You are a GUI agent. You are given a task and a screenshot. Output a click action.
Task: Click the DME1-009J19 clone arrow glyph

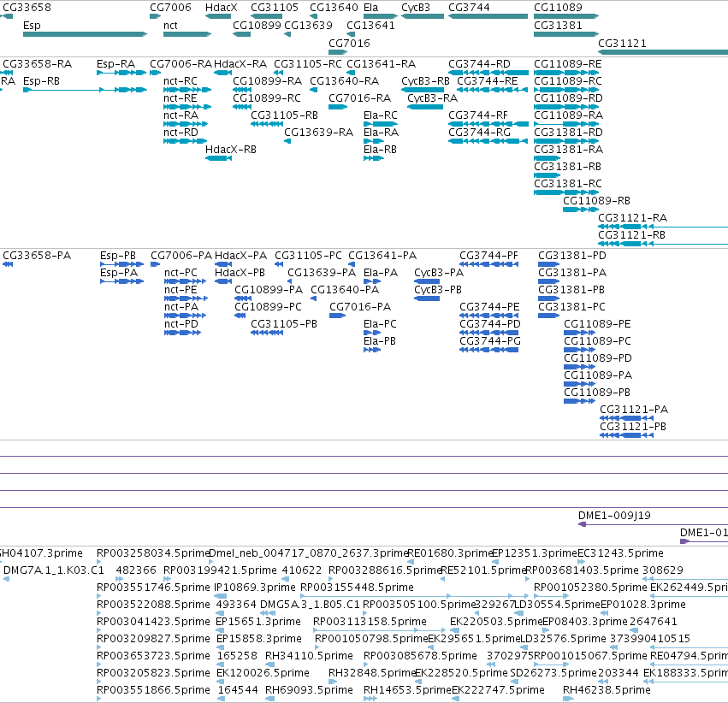[583, 524]
